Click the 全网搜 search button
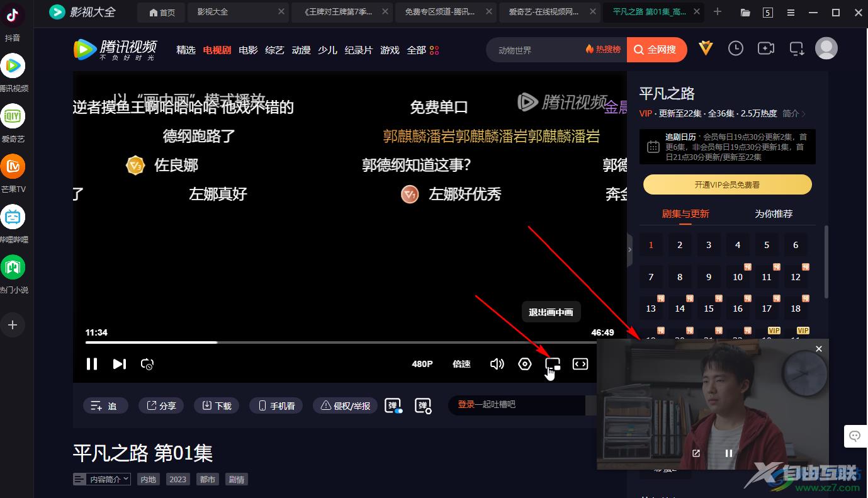This screenshot has width=868, height=498. pyautogui.click(x=654, y=50)
